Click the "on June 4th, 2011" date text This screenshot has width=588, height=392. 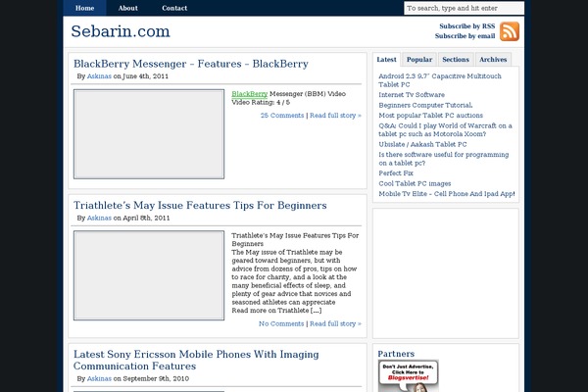(x=140, y=76)
